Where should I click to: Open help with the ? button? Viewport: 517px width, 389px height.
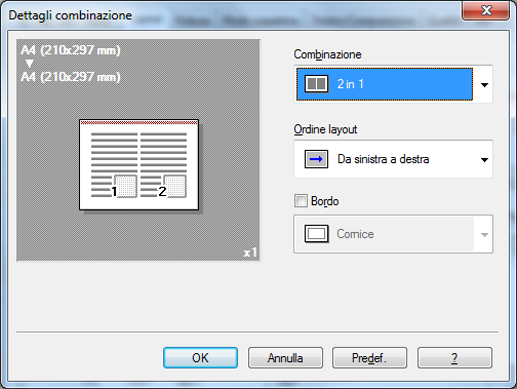(454, 358)
